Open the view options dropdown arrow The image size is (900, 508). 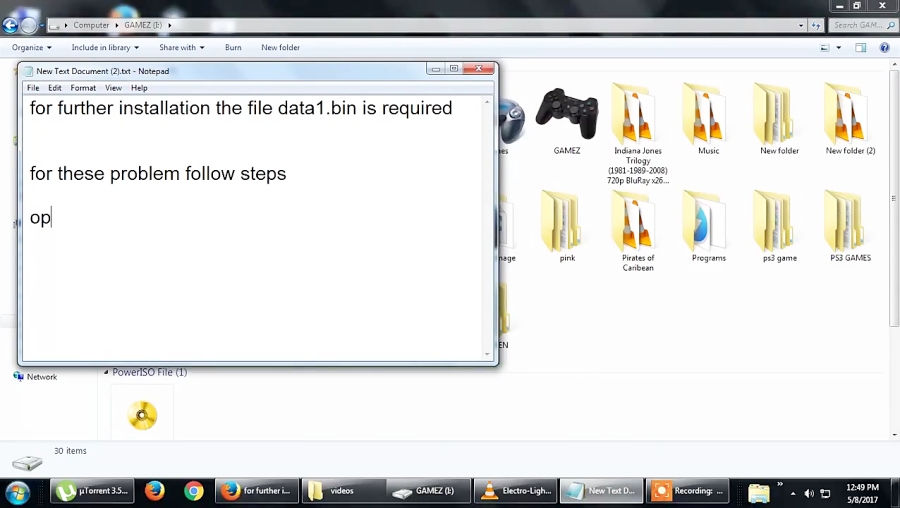coord(839,48)
